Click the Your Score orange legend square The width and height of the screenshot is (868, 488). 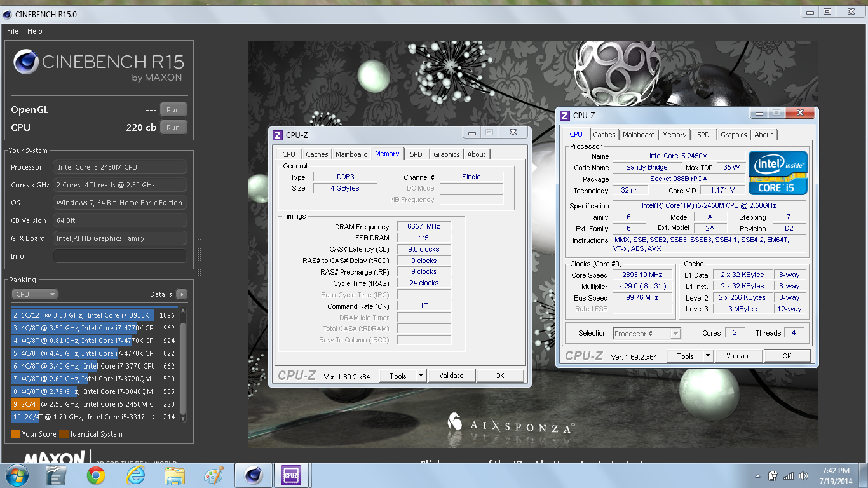15,434
